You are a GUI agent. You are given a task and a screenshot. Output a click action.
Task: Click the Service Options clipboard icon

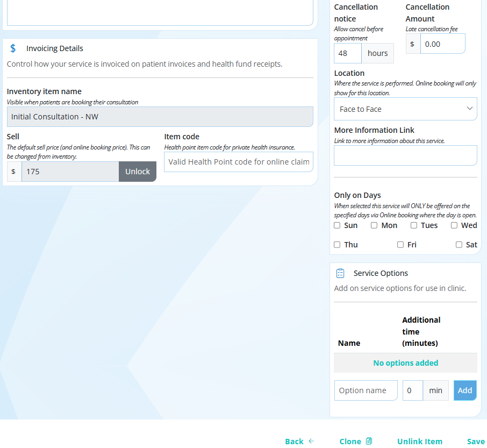click(x=340, y=273)
